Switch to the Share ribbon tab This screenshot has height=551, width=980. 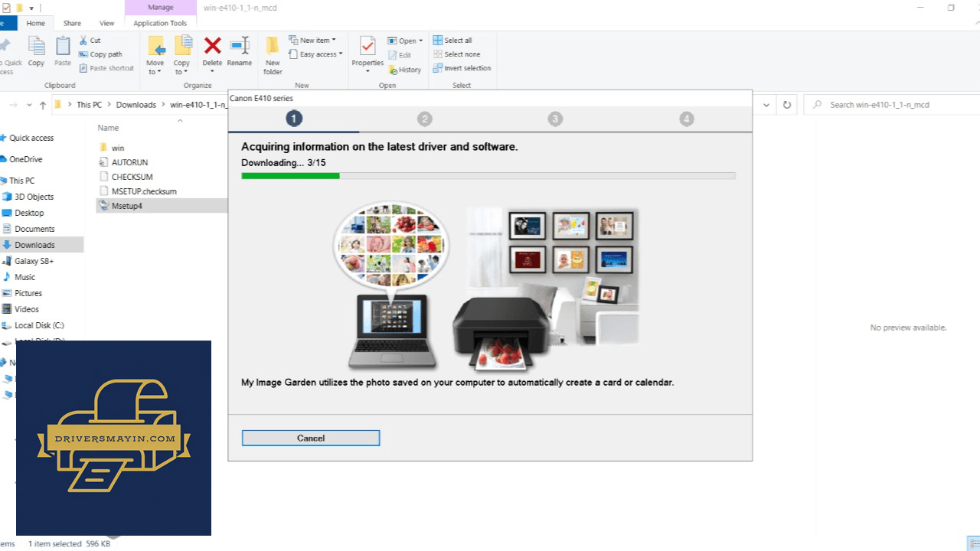pos(73,24)
